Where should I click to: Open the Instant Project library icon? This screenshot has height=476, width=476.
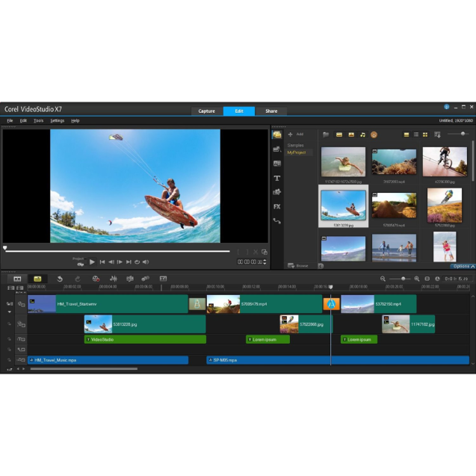[276, 149]
